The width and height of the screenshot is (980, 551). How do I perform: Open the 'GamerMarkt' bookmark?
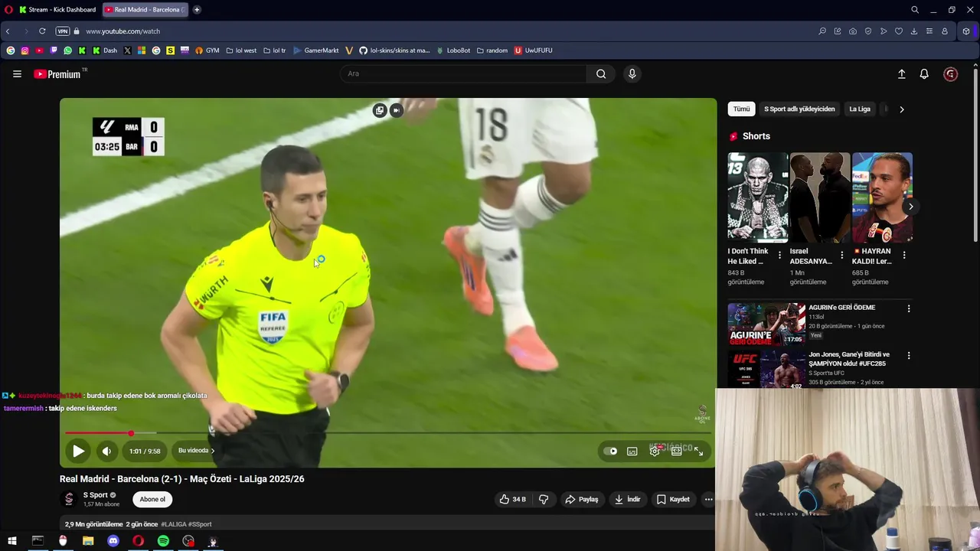pyautogui.click(x=316, y=51)
